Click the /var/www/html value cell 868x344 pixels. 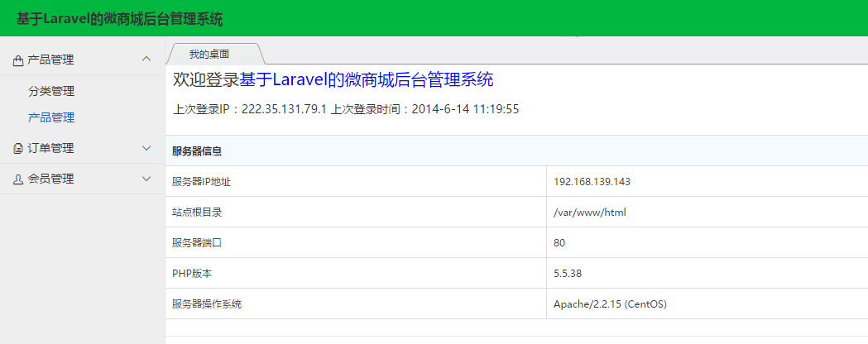[x=707, y=212]
